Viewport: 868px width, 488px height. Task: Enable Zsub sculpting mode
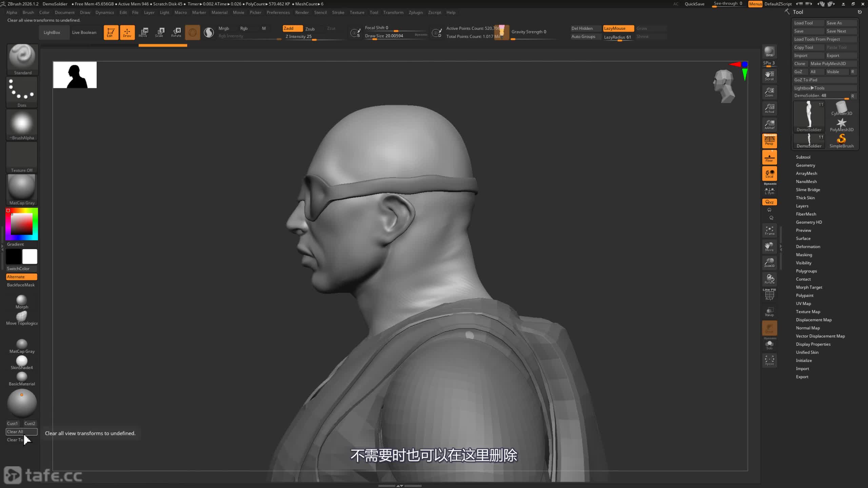(310, 29)
